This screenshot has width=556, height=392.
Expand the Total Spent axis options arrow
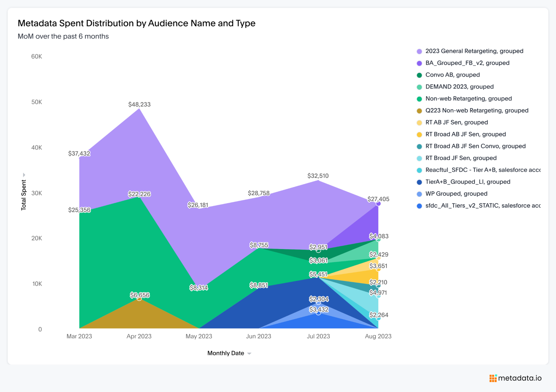(x=24, y=175)
